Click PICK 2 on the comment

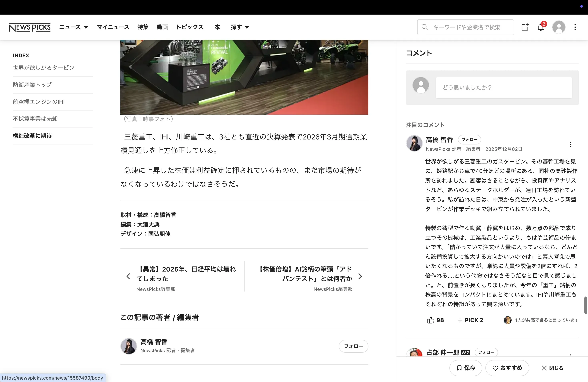coord(470,320)
